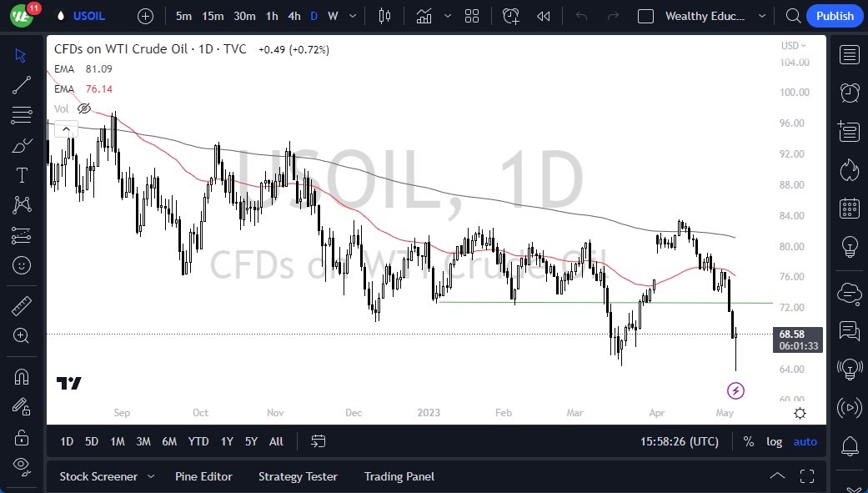The height and width of the screenshot is (493, 868).
Task: Select the trend line drawing tool
Action: [x=22, y=84]
